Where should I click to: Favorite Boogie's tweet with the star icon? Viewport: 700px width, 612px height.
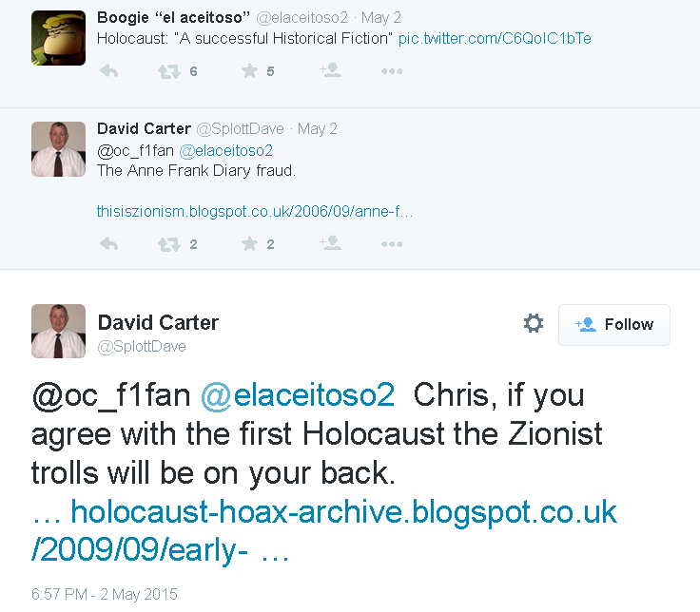coord(249,71)
